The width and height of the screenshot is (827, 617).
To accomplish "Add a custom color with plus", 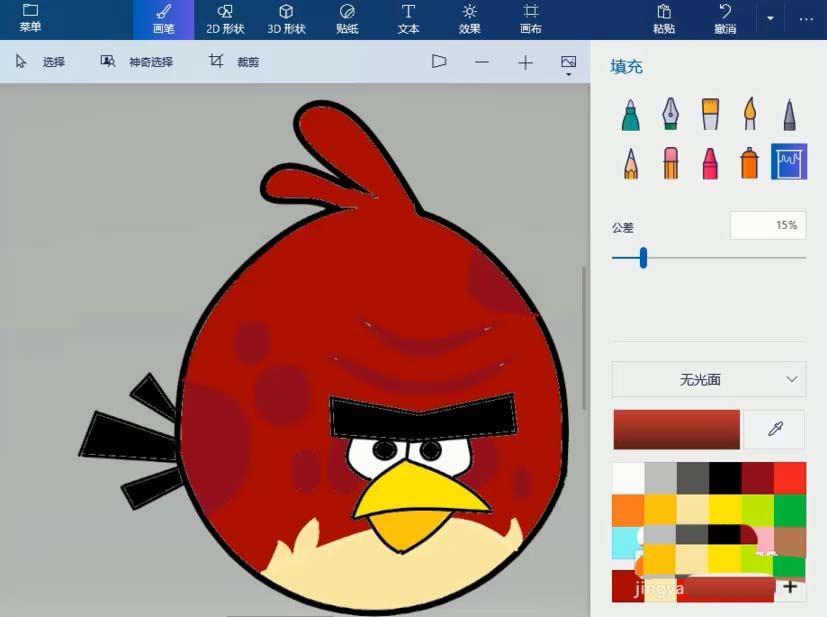I will tap(790, 586).
